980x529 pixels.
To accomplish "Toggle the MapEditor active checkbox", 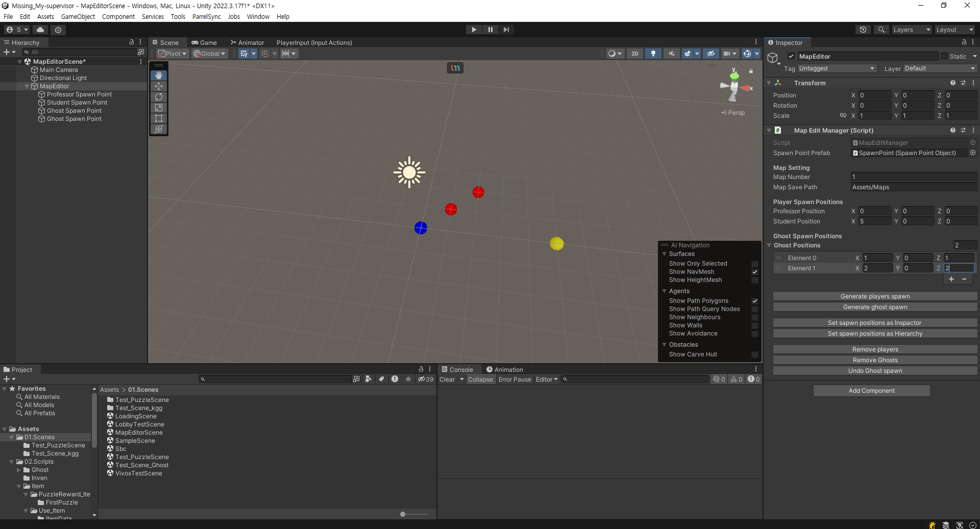I will click(x=791, y=56).
